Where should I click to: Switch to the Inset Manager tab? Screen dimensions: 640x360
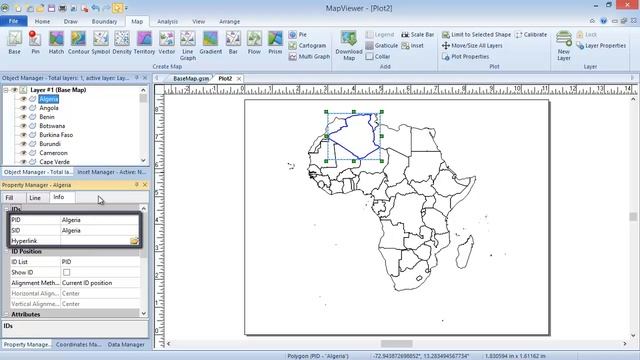[x=111, y=172]
